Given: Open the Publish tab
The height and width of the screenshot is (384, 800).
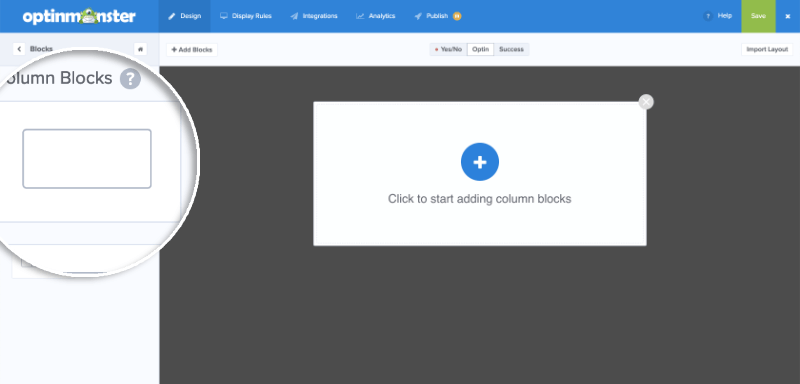Looking at the screenshot, I should coord(432,16).
